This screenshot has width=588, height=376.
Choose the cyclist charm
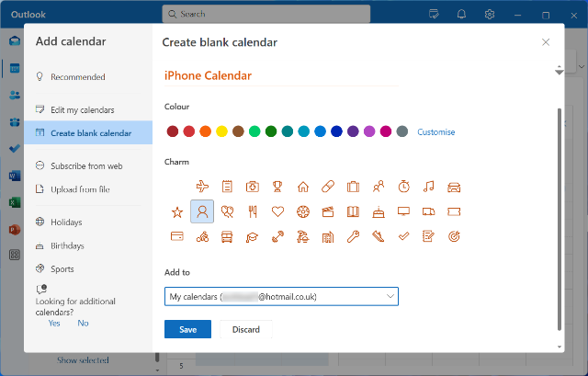coord(202,236)
